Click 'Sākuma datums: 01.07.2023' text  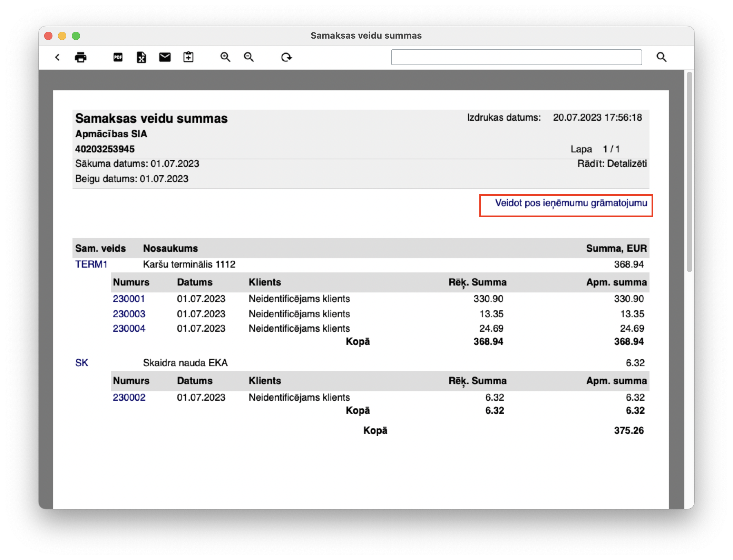[x=137, y=163]
